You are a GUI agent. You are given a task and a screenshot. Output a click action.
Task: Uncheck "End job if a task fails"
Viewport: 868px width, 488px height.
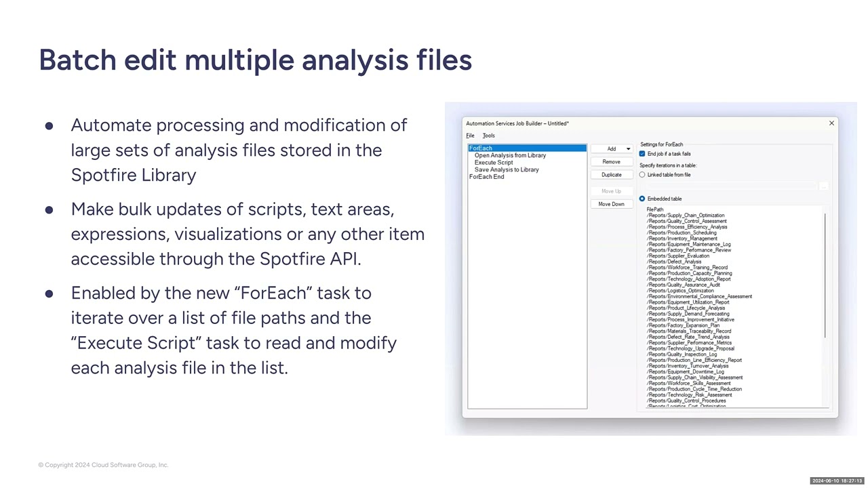pos(642,154)
